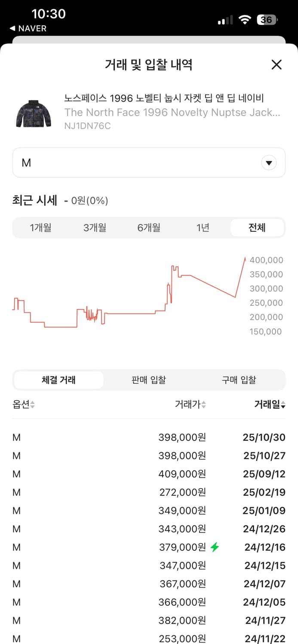The width and height of the screenshot is (298, 644).
Task: Open the size selection dropdown showing M
Action: (149, 162)
